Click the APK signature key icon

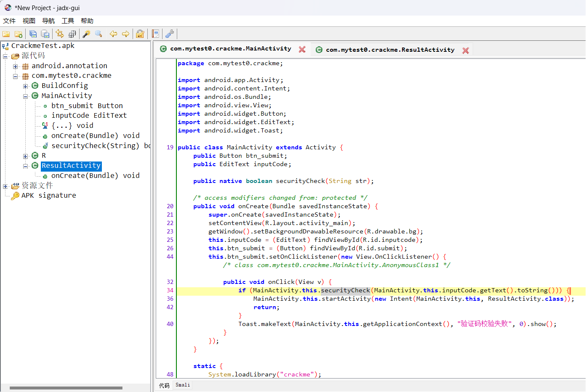[x=16, y=196]
